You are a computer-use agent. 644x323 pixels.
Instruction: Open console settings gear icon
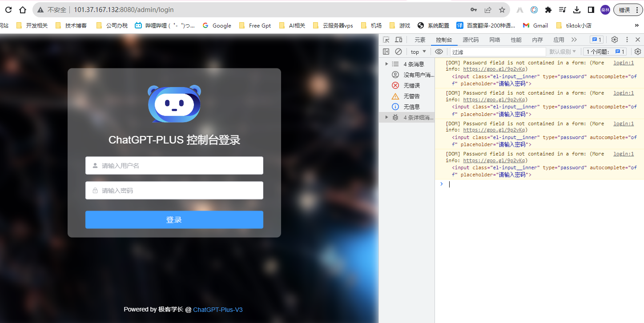click(x=638, y=52)
